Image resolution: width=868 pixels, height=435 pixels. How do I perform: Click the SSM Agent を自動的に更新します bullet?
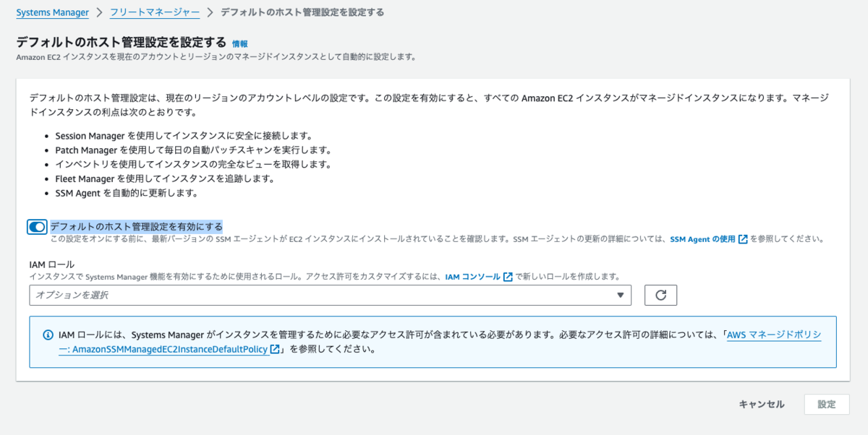pos(127,193)
